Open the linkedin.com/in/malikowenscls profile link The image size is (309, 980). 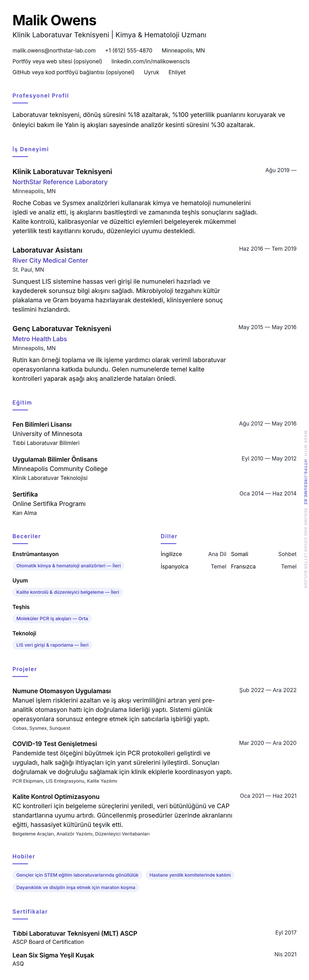click(x=150, y=61)
